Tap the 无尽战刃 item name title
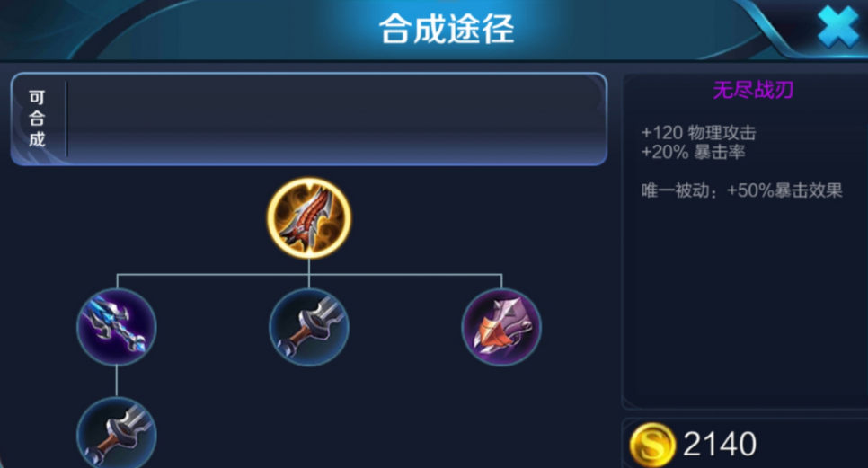The width and height of the screenshot is (868, 468). (753, 90)
